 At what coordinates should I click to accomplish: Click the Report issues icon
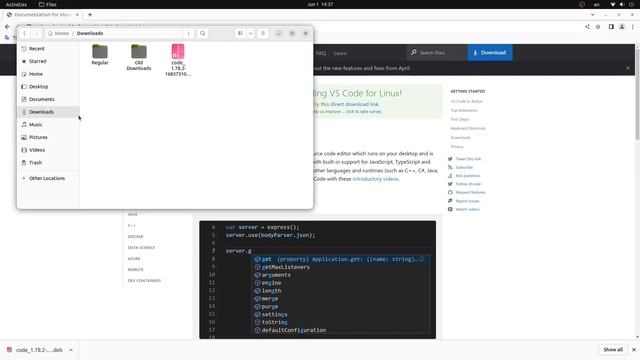[450, 201]
